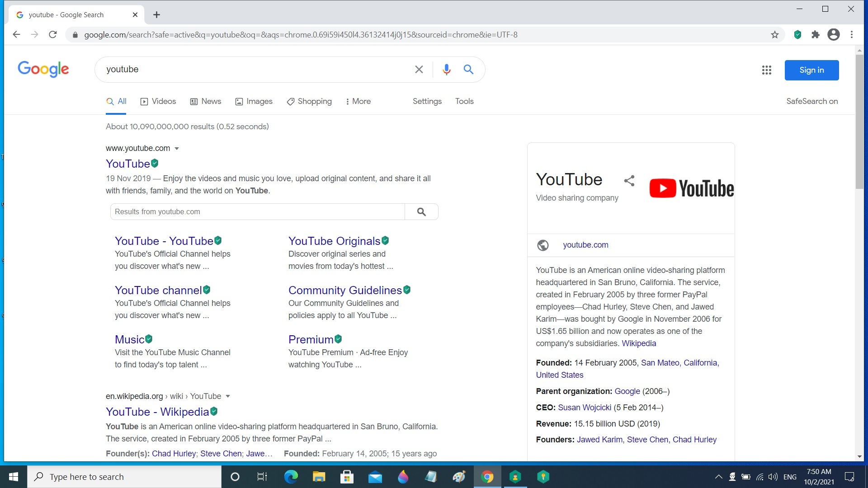Click the site search magnifier for youtube.com

pos(421,212)
